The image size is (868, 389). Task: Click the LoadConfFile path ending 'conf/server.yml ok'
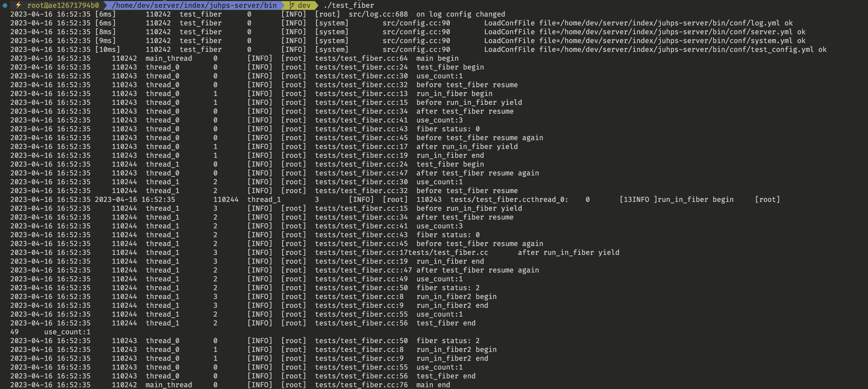tap(644, 32)
